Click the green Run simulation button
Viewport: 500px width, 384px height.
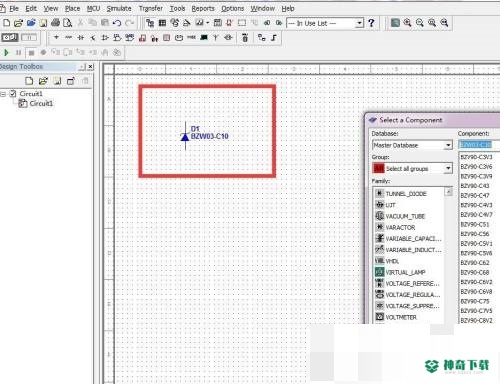pos(6,52)
